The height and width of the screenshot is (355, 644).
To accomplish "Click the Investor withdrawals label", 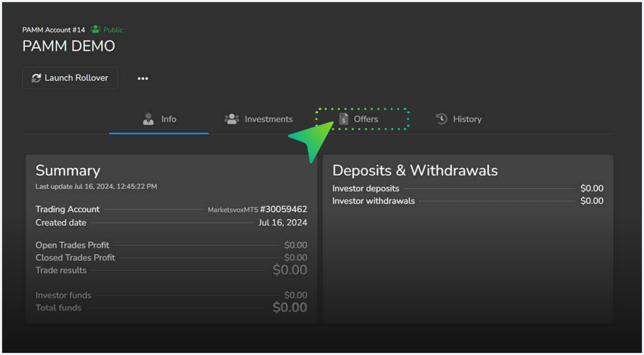I will coord(374,201).
